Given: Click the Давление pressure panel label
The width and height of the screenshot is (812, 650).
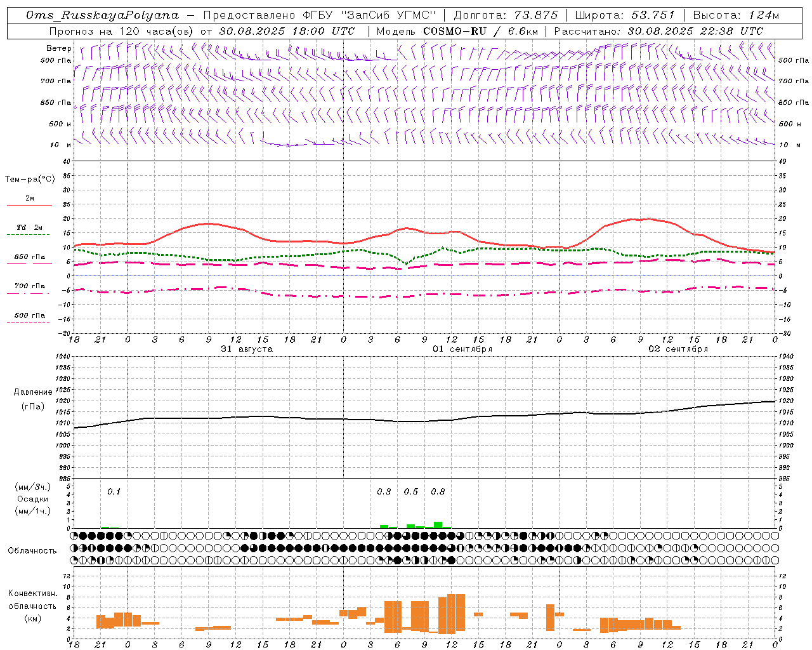Looking at the screenshot, I should coord(33,392).
